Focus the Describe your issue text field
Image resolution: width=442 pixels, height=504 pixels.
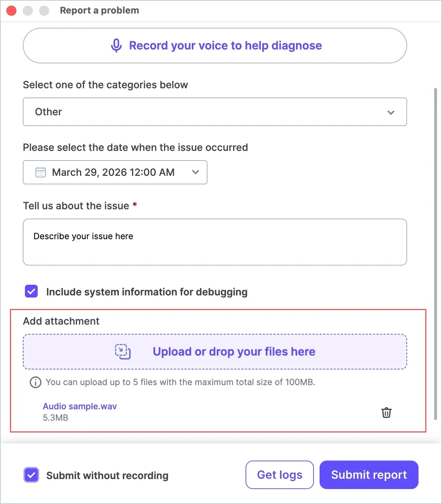215,242
